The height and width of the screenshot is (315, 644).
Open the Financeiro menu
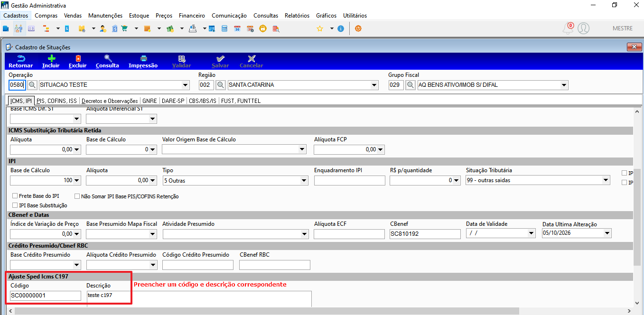[192, 16]
